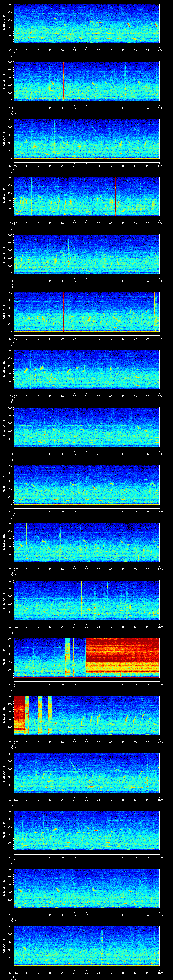Click the 6:00 end time label
Image resolution: width=173 pixels, height=980 pixels.
(x=160, y=281)
